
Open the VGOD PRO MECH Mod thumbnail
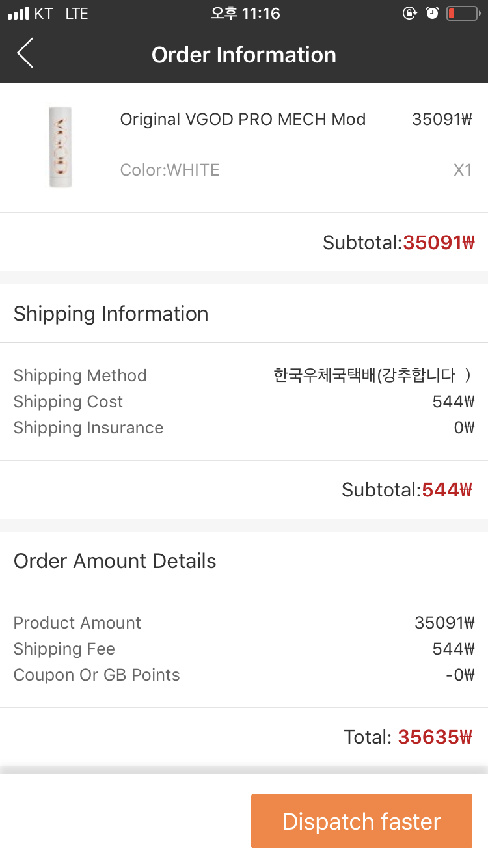[61, 147]
